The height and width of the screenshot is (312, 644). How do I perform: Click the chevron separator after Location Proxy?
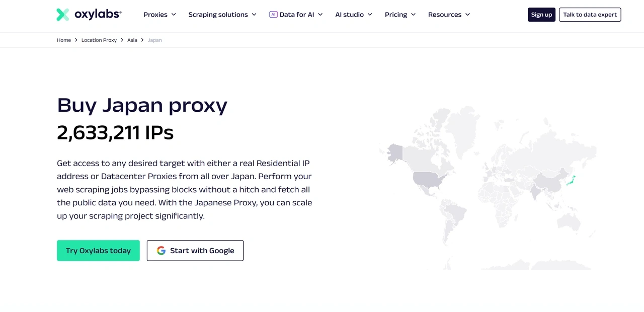tap(122, 40)
